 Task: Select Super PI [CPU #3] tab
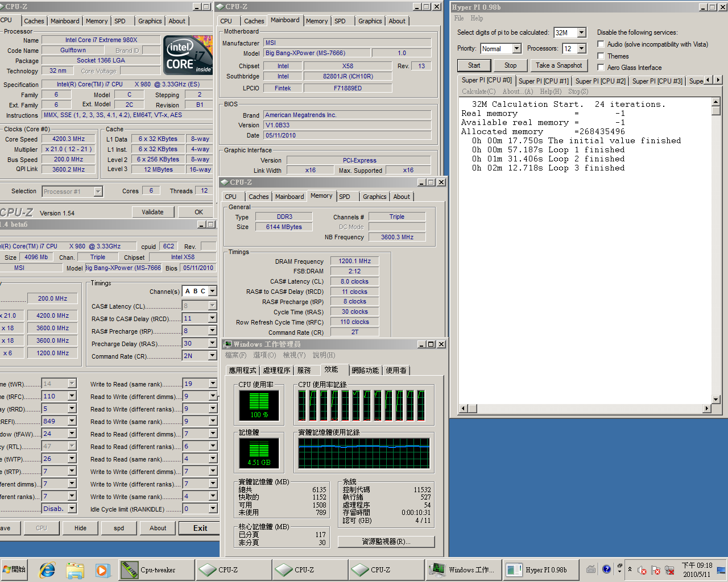pyautogui.click(x=657, y=81)
